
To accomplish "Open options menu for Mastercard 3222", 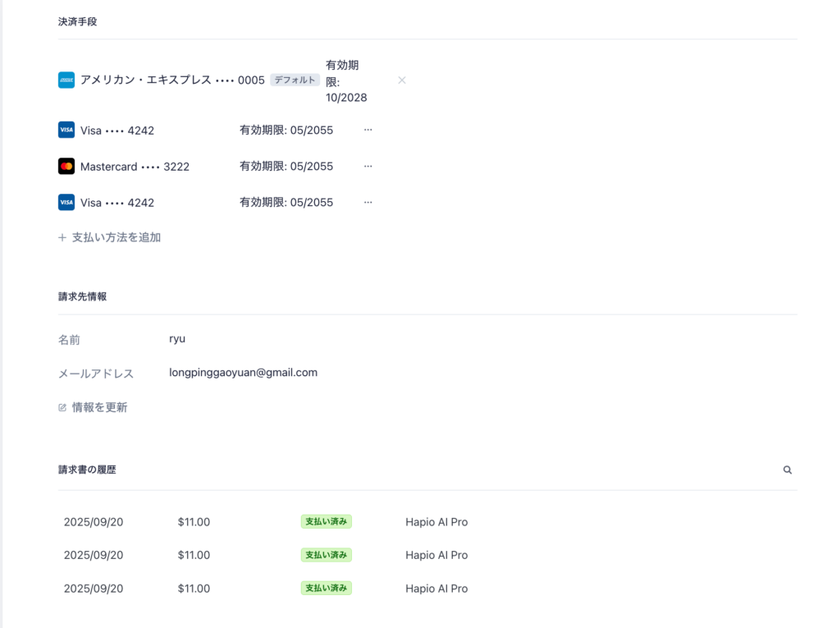I will (368, 167).
